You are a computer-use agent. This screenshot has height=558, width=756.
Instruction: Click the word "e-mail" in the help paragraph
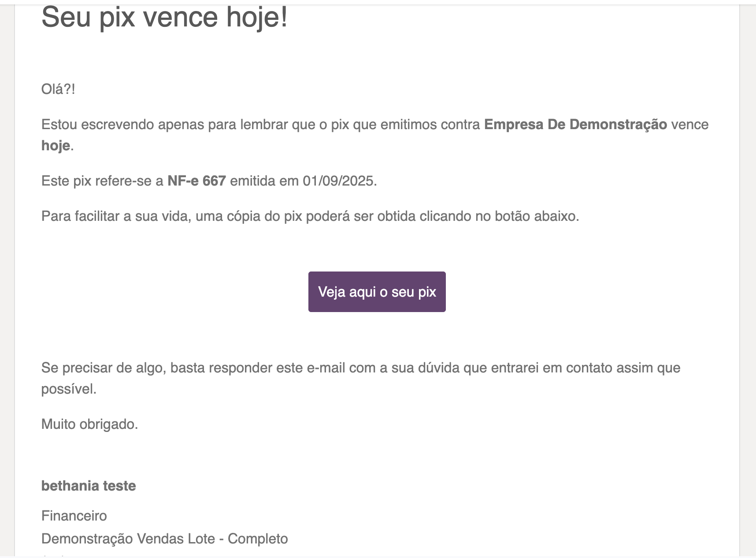[326, 368]
